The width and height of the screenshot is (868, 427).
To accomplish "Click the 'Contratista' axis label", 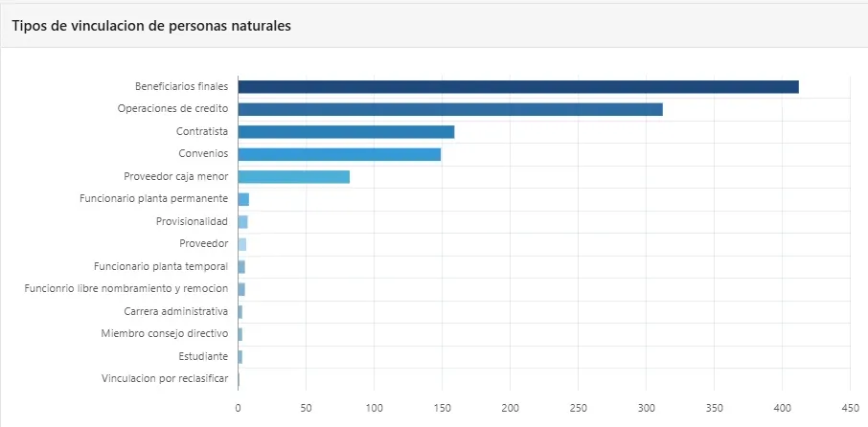I will (202, 131).
